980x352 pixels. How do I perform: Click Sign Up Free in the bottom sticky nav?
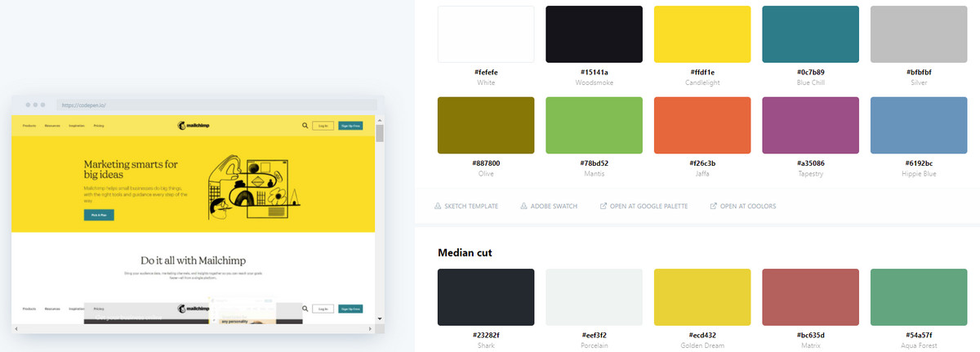point(350,309)
